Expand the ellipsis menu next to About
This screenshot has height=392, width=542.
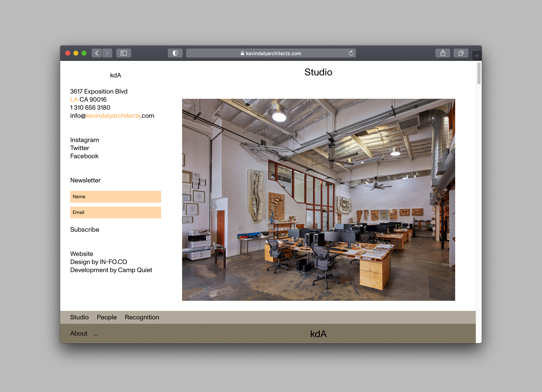[96, 334]
